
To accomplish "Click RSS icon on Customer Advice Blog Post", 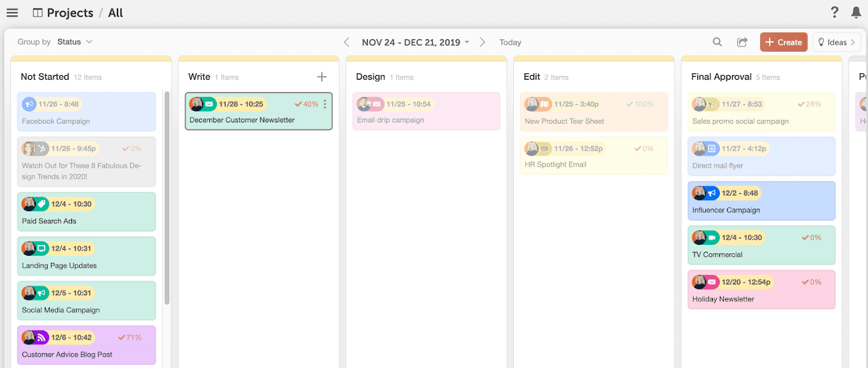I will coord(41,337).
